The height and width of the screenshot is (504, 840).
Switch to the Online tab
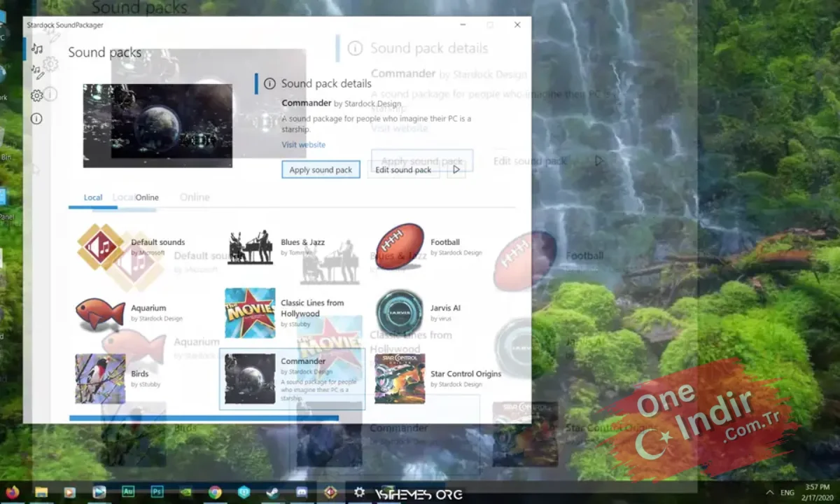pyautogui.click(x=147, y=197)
